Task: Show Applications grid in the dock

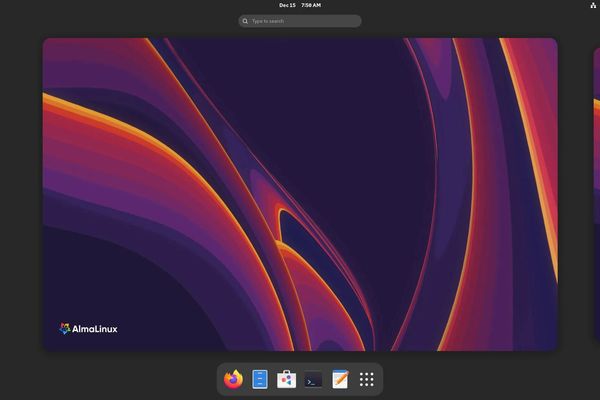Action: (367, 379)
